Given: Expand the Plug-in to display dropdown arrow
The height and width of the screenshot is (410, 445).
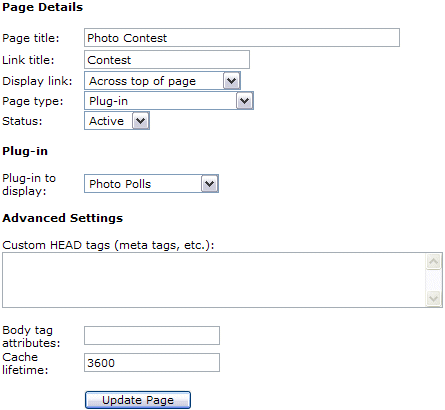Looking at the screenshot, I should click(209, 184).
